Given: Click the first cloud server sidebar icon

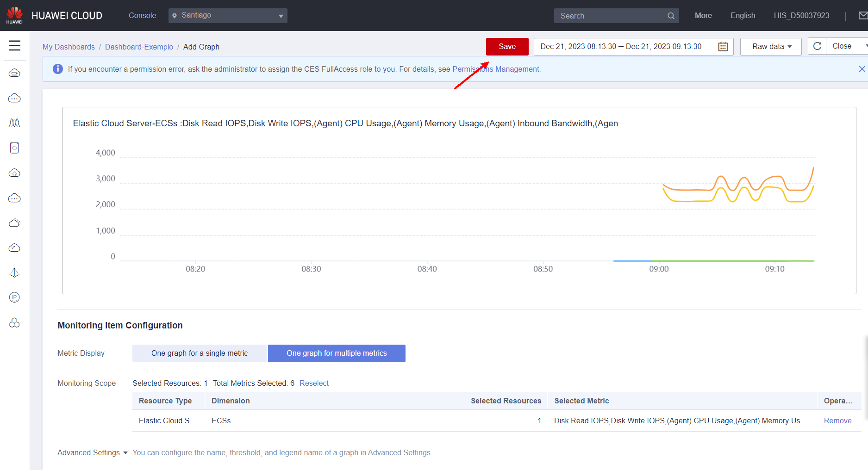Looking at the screenshot, I should click(14, 73).
